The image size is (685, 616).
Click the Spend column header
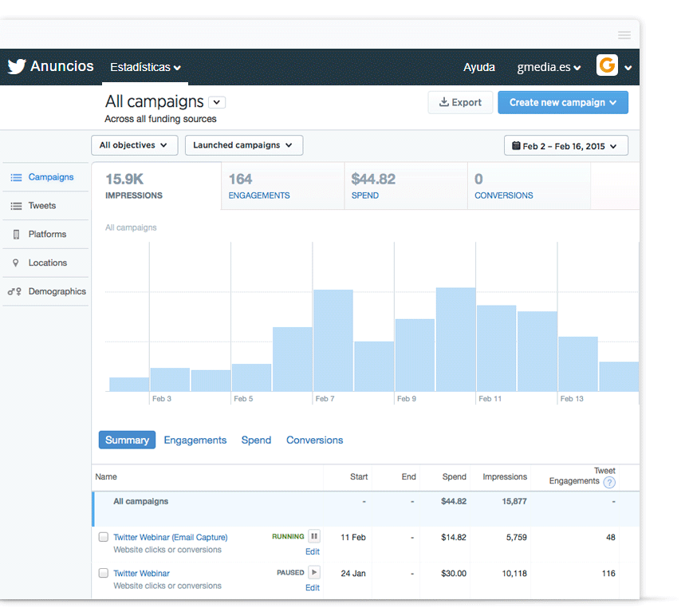coord(454,476)
